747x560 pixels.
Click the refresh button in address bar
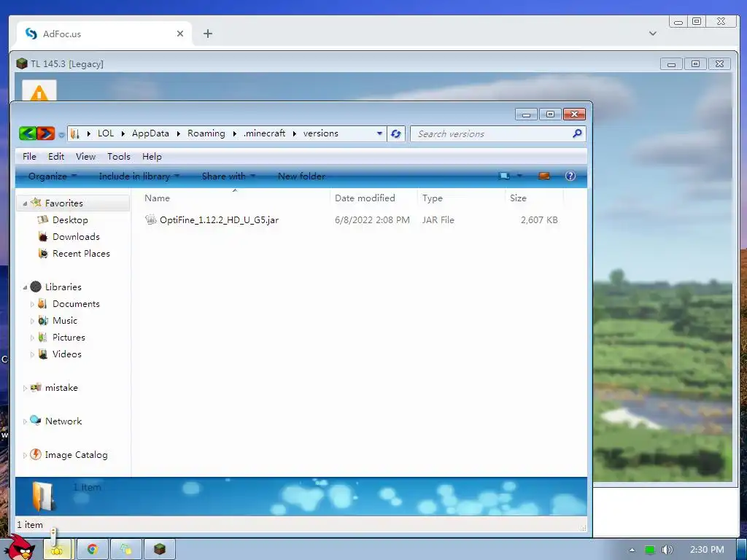click(x=396, y=134)
